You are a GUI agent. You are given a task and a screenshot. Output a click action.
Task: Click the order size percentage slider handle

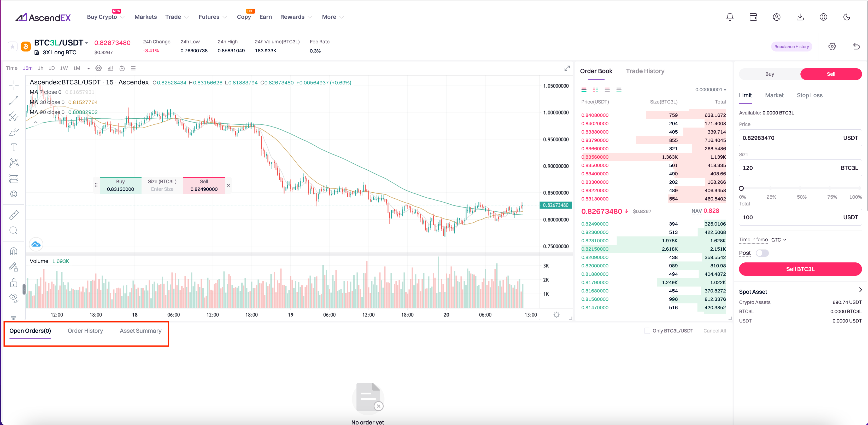click(741, 188)
